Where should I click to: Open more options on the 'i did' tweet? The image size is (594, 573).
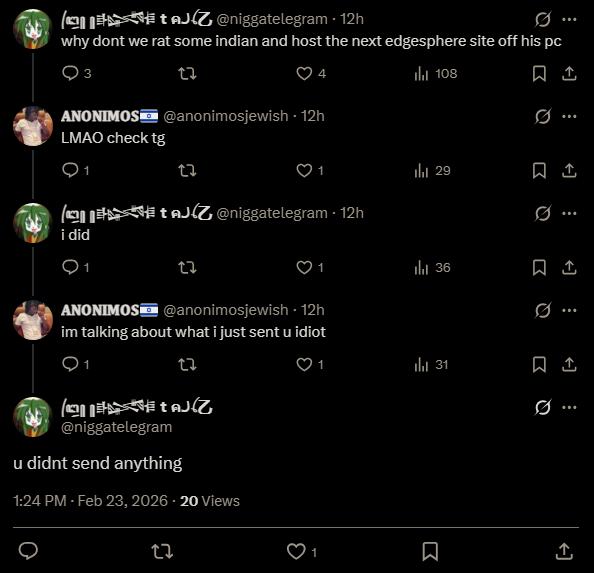pyautogui.click(x=569, y=213)
